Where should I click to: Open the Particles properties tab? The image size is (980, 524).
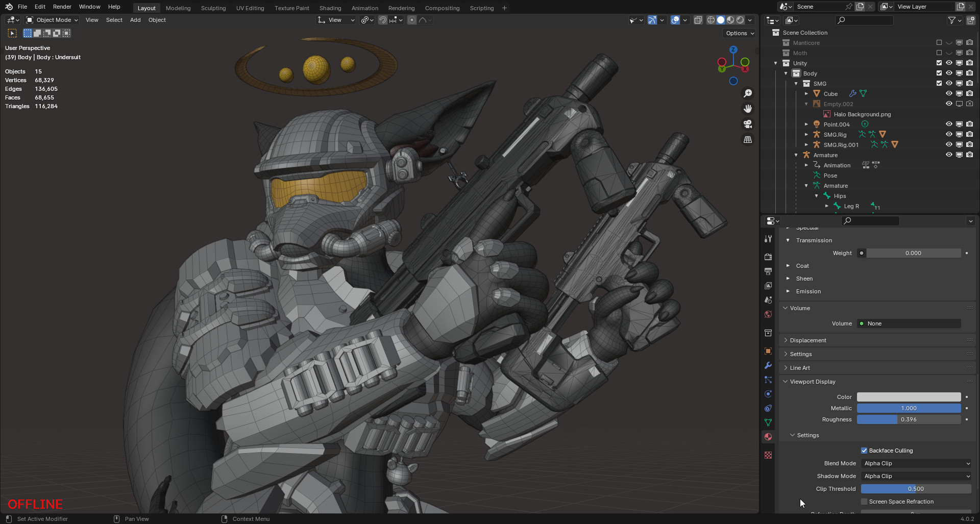click(768, 380)
